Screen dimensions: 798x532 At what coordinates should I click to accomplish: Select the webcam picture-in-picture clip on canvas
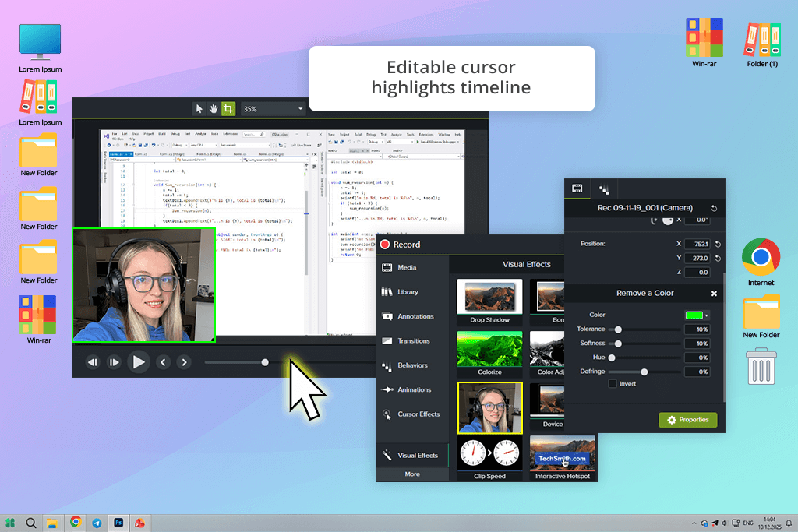click(x=144, y=285)
